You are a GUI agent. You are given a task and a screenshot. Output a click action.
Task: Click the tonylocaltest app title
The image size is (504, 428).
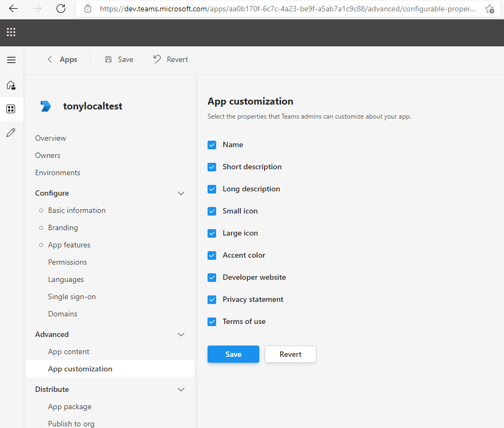(x=93, y=106)
